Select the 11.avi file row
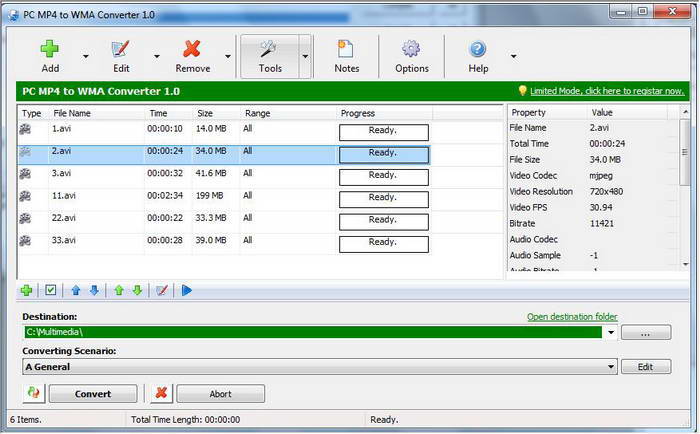Screen dimensions: 700x434 tap(223, 199)
